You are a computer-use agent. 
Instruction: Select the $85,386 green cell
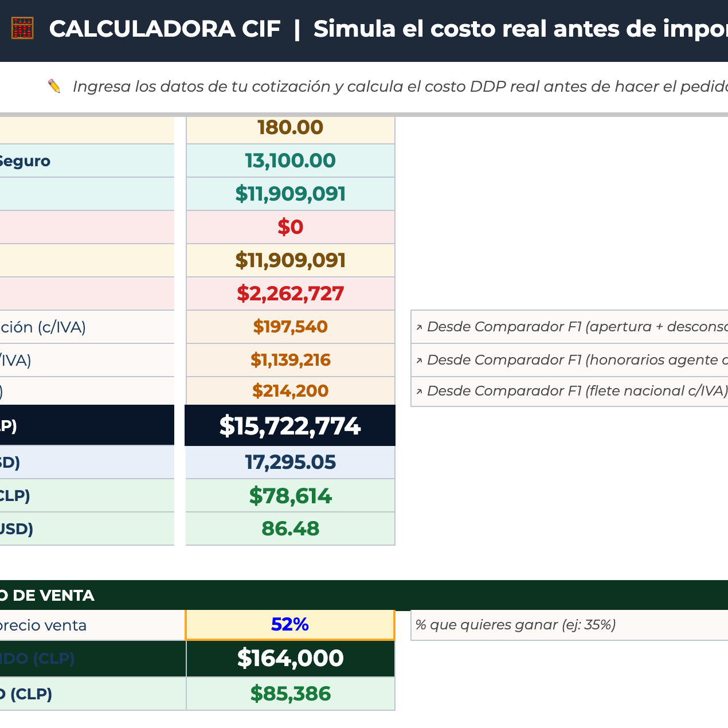[x=290, y=694]
